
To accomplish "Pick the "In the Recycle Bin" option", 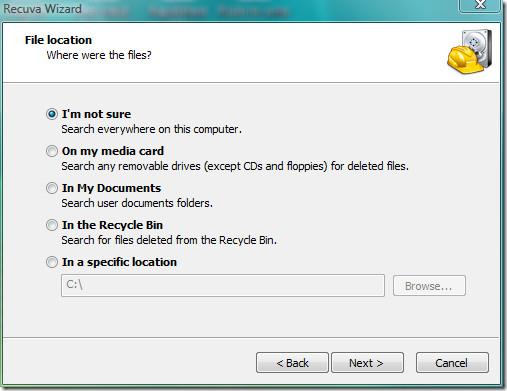I will pyautogui.click(x=52, y=225).
